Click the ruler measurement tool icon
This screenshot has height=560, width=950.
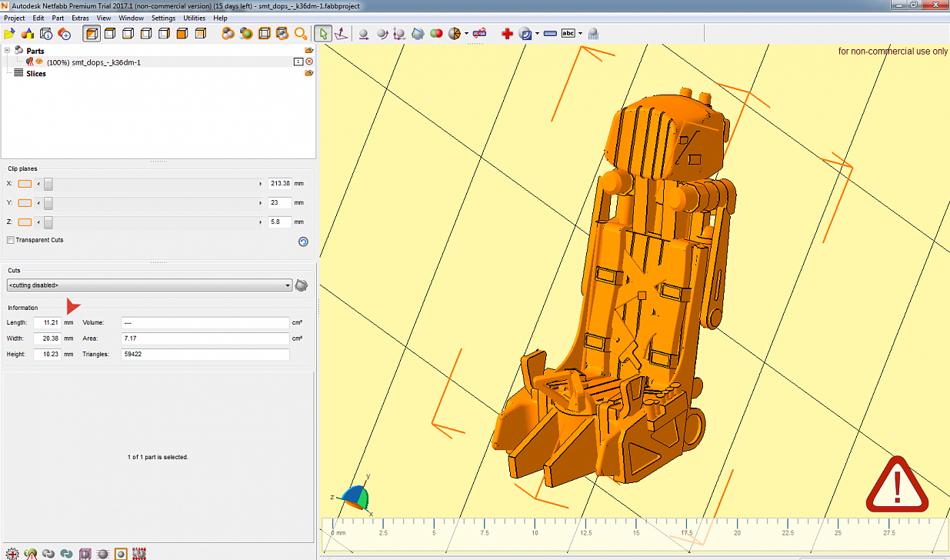[550, 34]
